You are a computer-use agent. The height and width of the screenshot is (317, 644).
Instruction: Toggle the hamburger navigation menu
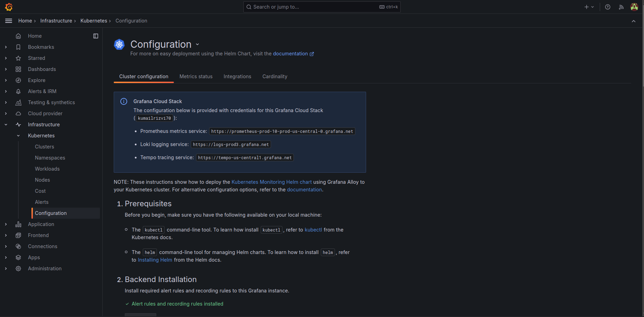tap(9, 21)
